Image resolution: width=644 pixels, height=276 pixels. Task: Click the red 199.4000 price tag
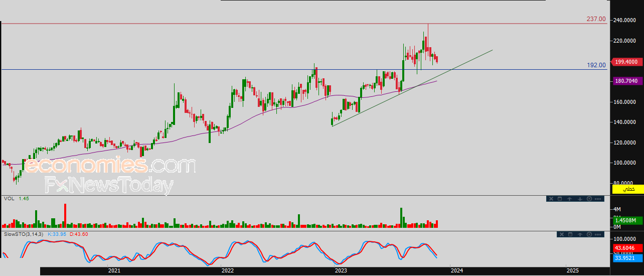click(627, 61)
